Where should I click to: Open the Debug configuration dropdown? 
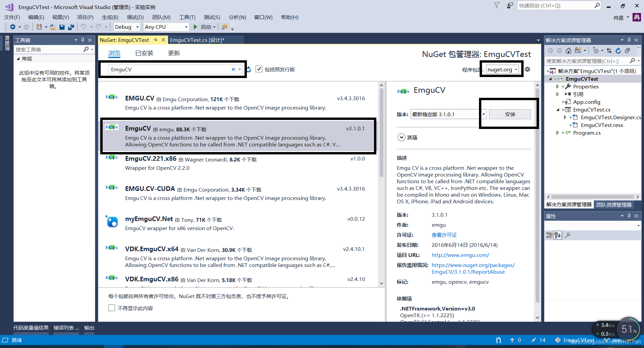click(137, 27)
